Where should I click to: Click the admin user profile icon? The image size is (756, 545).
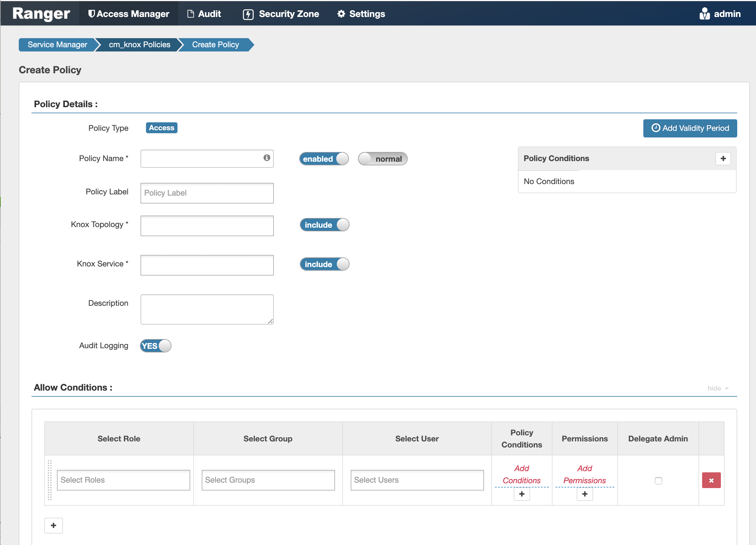(x=704, y=14)
